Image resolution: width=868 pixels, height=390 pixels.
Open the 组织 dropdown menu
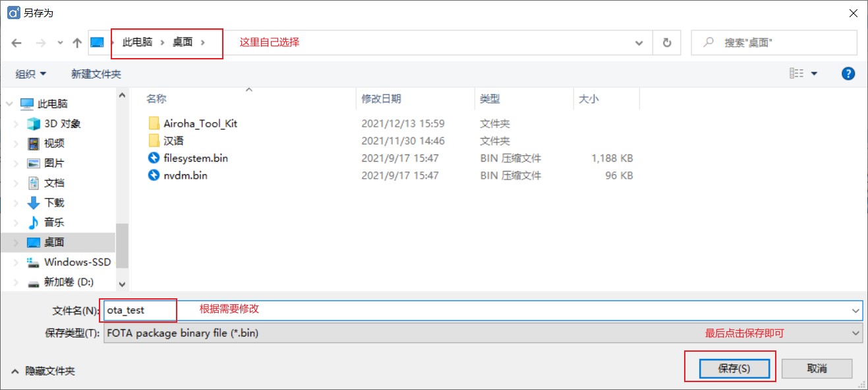(29, 73)
